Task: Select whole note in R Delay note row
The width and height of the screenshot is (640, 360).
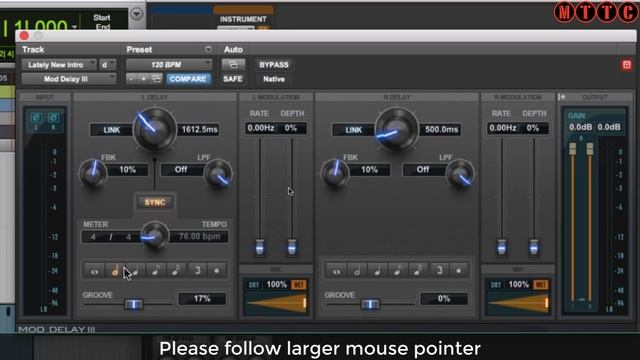Action: click(336, 271)
